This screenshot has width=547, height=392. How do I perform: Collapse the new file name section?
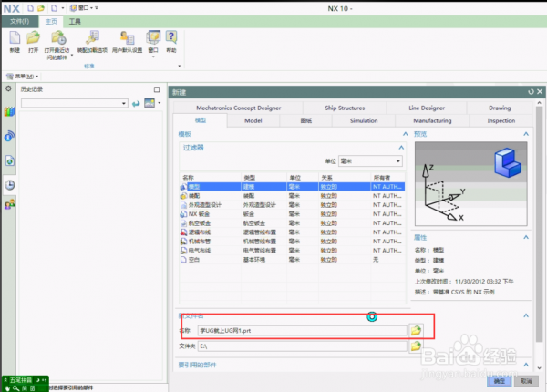point(526,315)
